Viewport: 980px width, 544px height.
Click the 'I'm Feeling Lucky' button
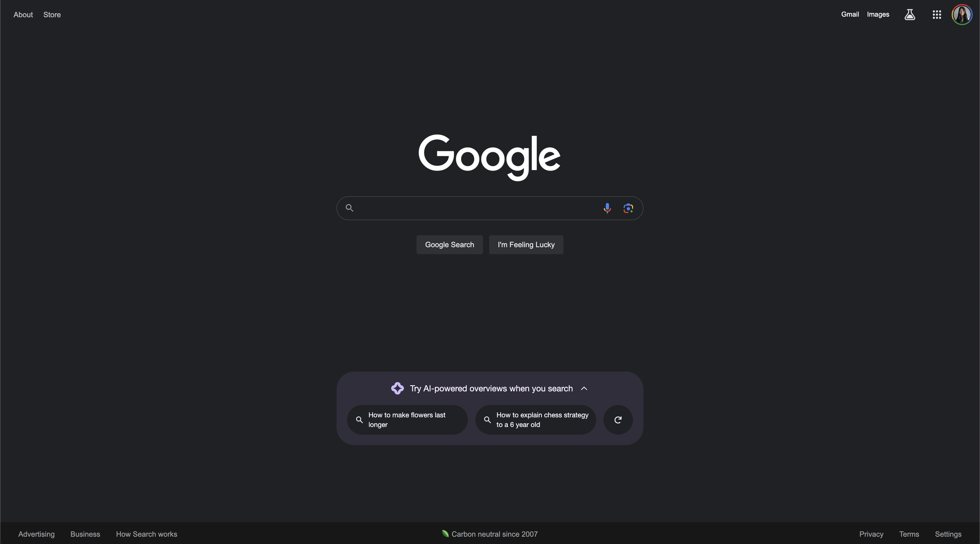(x=526, y=245)
